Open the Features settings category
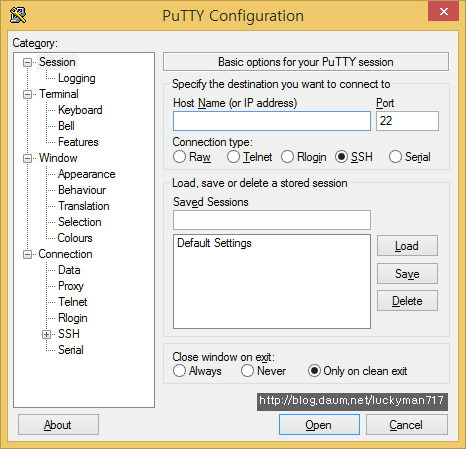 [x=78, y=142]
